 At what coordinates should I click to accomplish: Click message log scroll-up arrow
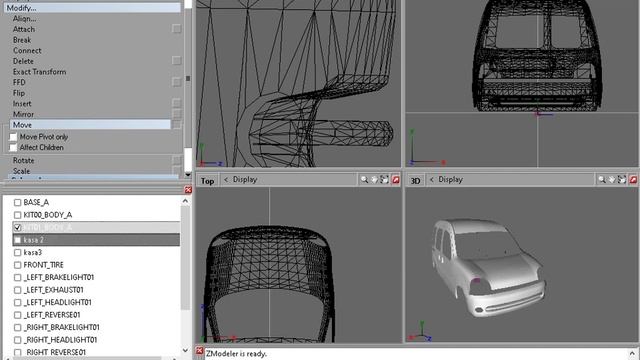[x=632, y=353]
